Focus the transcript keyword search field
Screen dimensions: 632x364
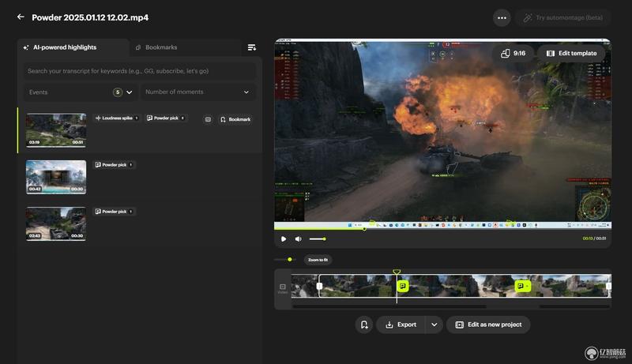tap(140, 71)
